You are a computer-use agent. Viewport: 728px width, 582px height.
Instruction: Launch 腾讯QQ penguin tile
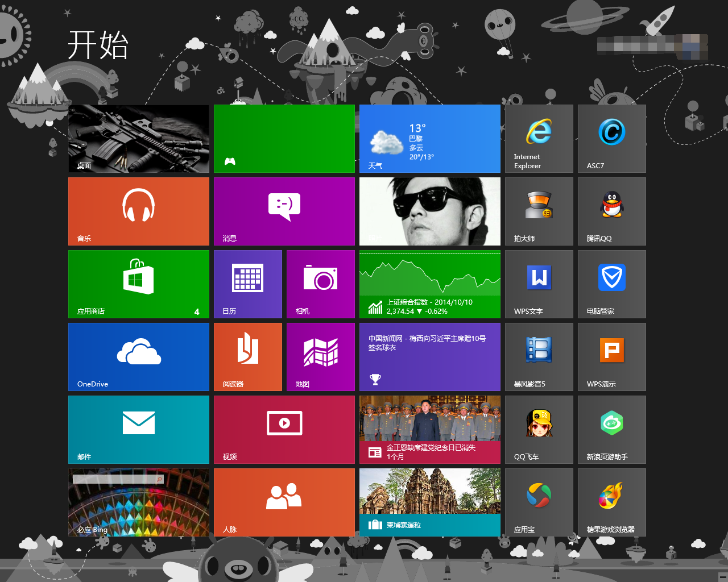(612, 211)
